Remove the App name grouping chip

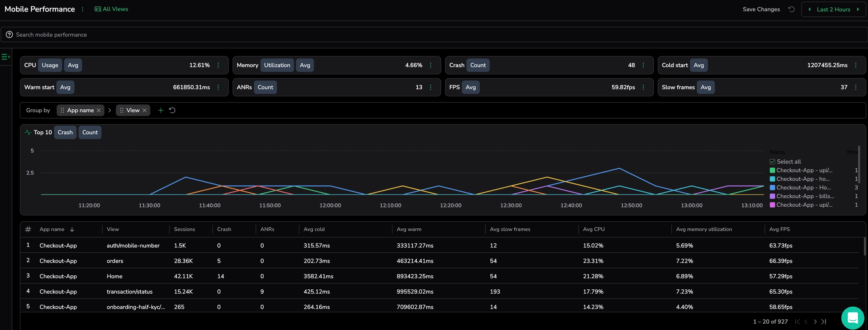pyautogui.click(x=99, y=111)
